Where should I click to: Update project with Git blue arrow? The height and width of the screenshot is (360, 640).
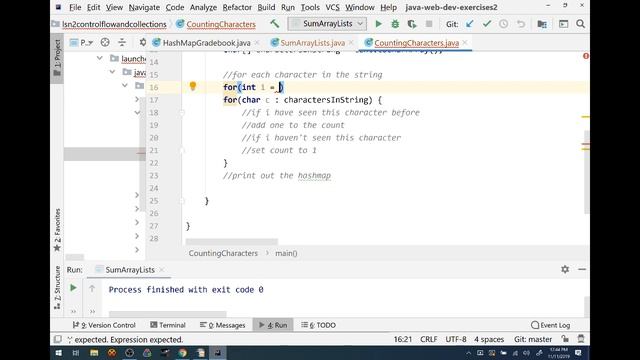pos(470,24)
